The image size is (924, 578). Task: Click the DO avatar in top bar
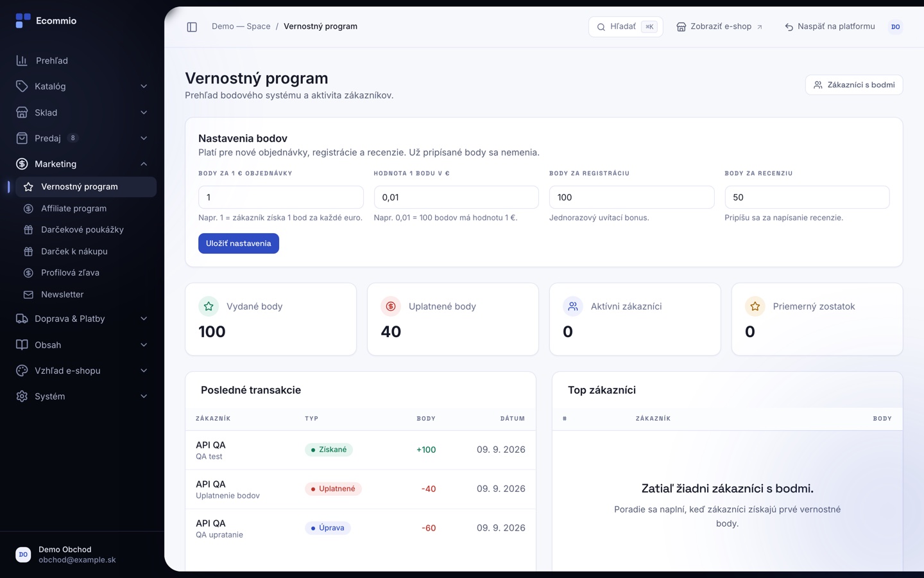pos(895,27)
